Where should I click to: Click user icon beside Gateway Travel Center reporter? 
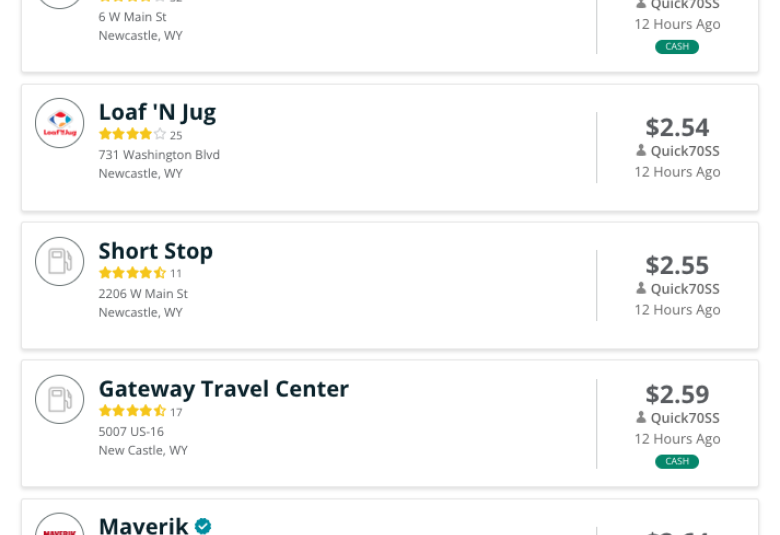pyautogui.click(x=641, y=417)
